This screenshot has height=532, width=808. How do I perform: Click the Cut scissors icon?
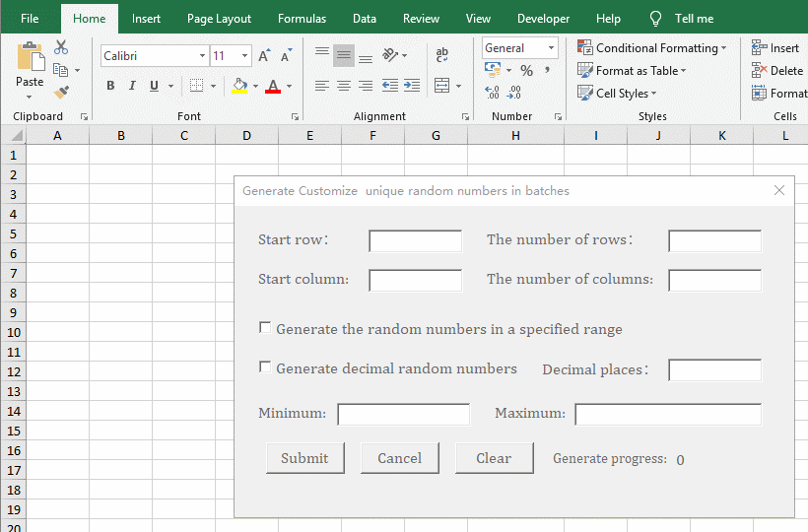(61, 47)
